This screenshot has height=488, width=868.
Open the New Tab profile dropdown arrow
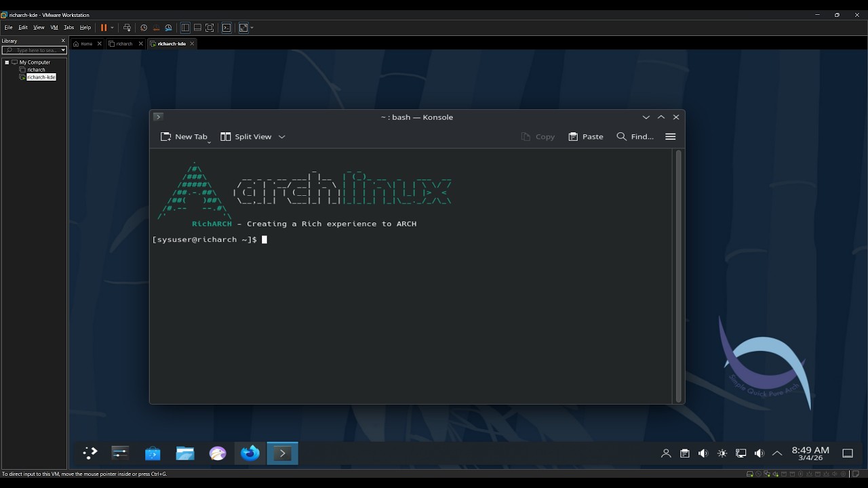coord(209,141)
